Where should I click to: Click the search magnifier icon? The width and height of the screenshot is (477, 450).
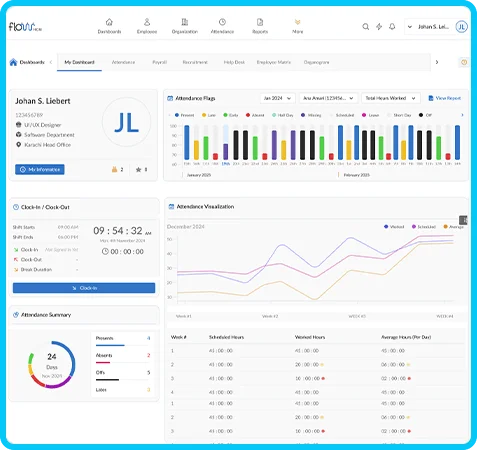tap(366, 27)
